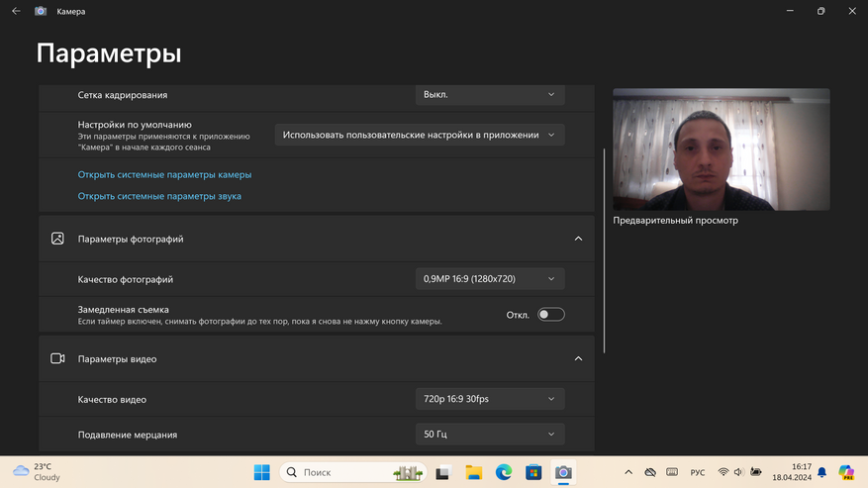Screen dimensions: 868x488
Task: Open Task View from the taskbar
Action: [443, 472]
